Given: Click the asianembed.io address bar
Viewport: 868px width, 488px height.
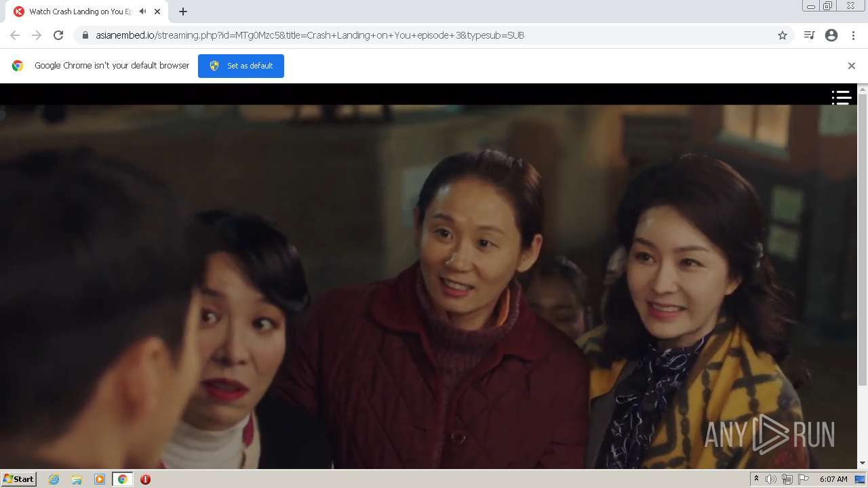Looking at the screenshot, I should [x=434, y=35].
